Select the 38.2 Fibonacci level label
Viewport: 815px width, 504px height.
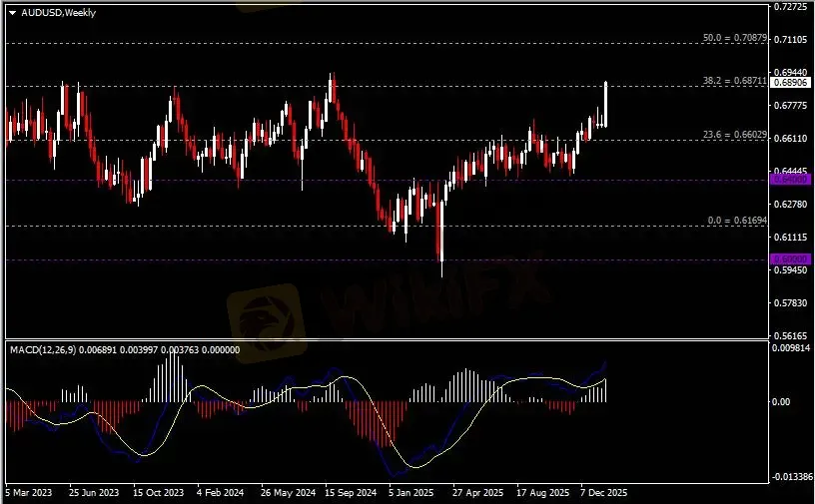734,80
